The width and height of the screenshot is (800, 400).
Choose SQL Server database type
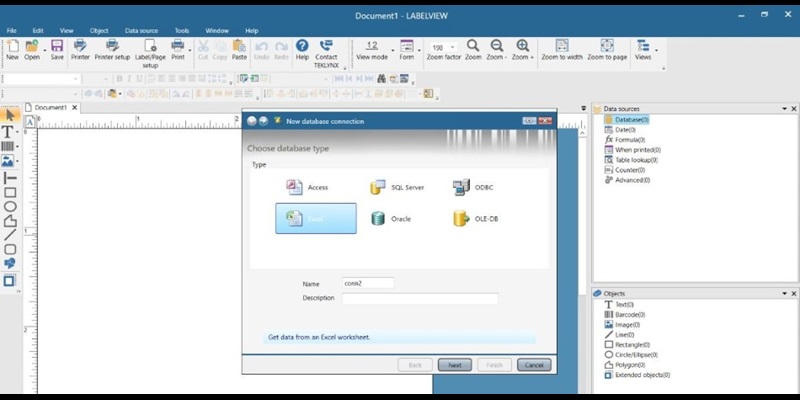[397, 187]
